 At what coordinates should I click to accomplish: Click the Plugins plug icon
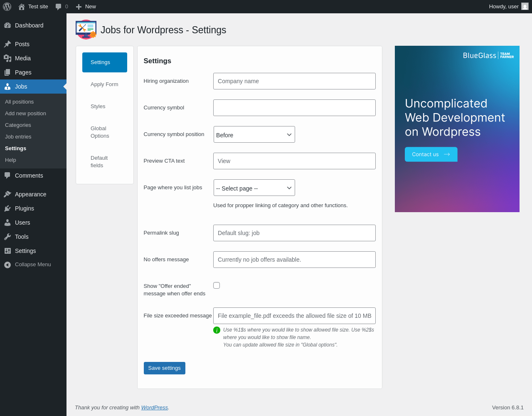point(7,208)
